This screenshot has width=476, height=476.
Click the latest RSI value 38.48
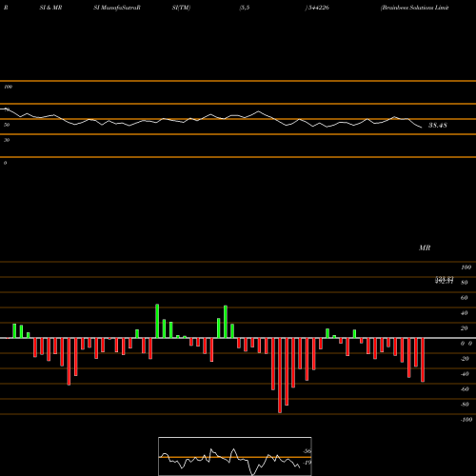[438, 126]
